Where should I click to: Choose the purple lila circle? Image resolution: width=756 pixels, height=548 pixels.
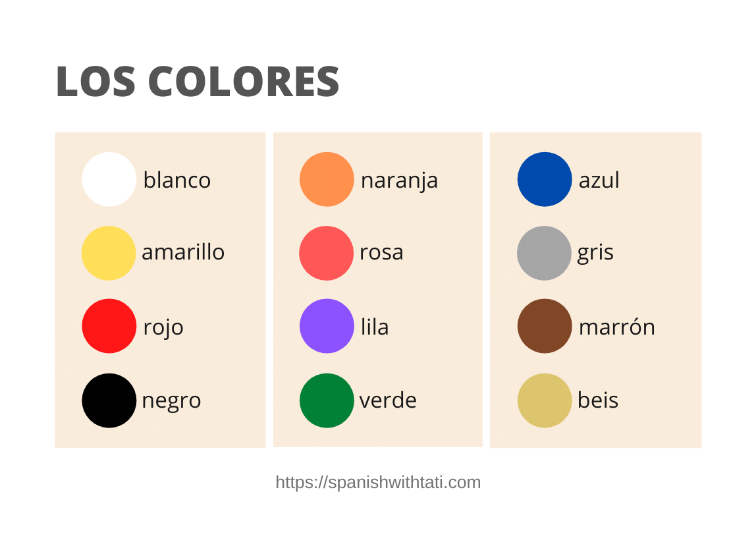(327, 326)
